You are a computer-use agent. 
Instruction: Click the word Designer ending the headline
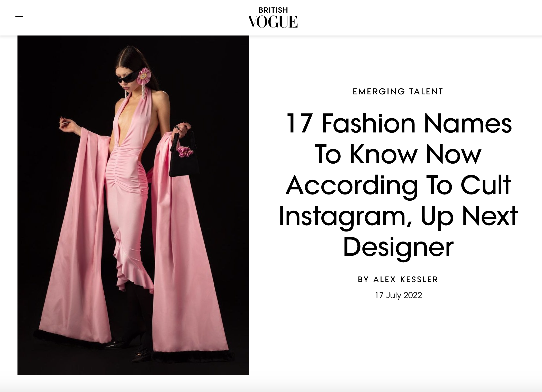398,247
